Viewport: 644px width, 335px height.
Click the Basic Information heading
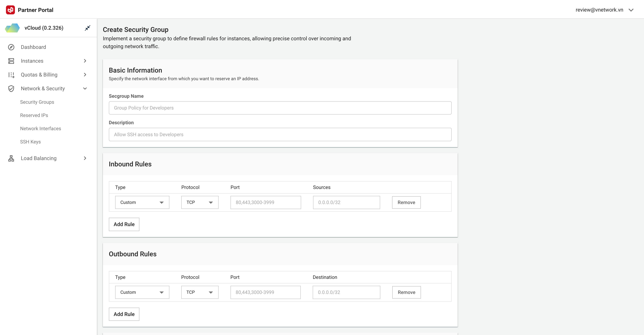(x=135, y=70)
